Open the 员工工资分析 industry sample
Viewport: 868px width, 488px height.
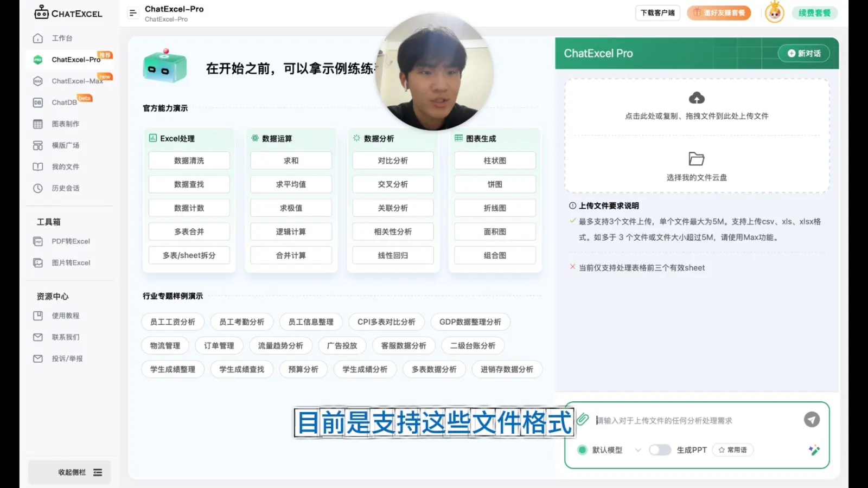point(173,322)
